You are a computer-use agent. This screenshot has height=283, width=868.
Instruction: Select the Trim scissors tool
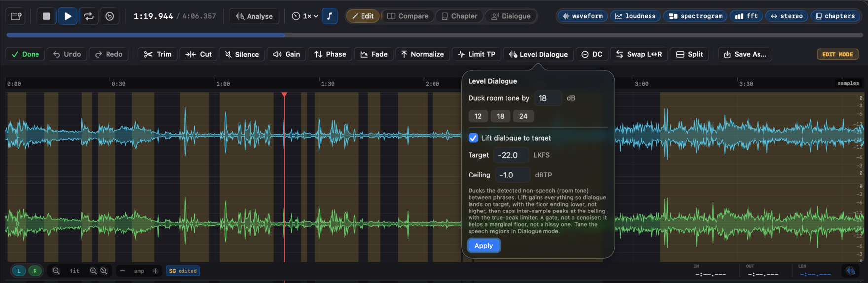click(157, 54)
